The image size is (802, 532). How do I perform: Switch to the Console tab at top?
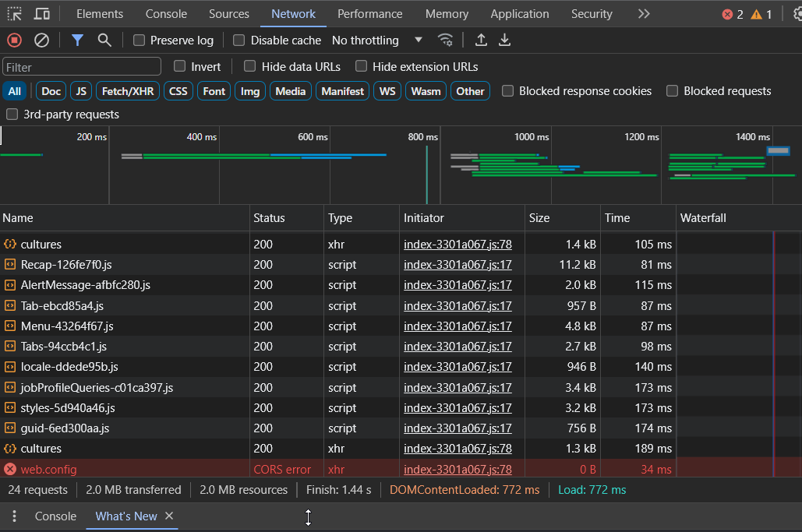[166, 14]
